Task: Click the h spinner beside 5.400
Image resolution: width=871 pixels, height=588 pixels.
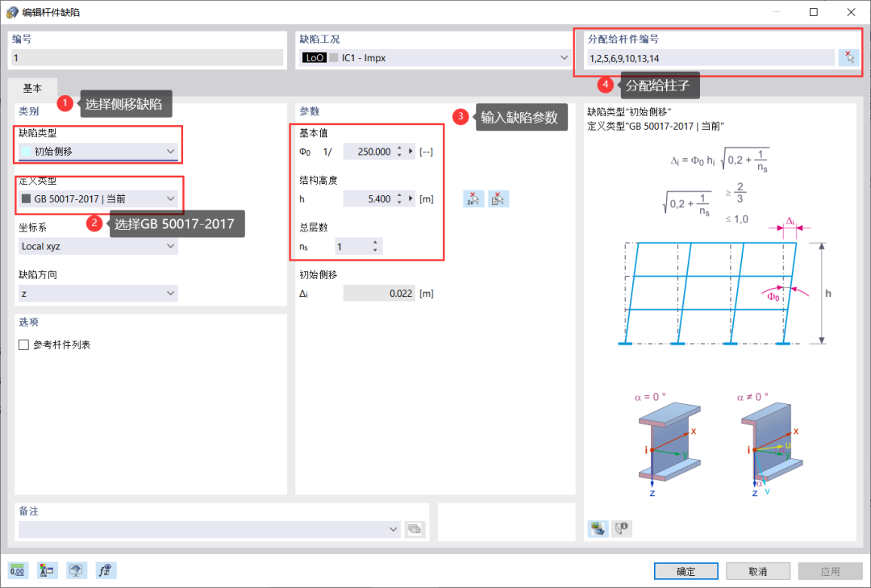Action: tap(399, 198)
